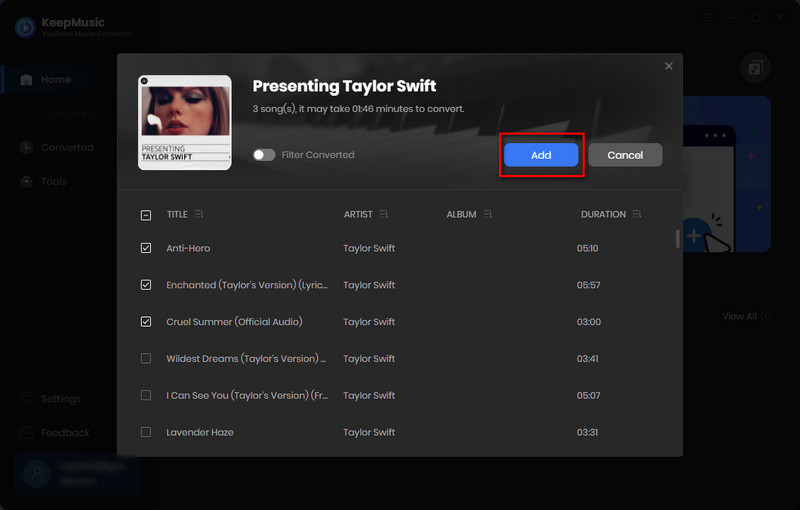The width and height of the screenshot is (800, 510).
Task: Click the Add button
Action: tap(541, 155)
